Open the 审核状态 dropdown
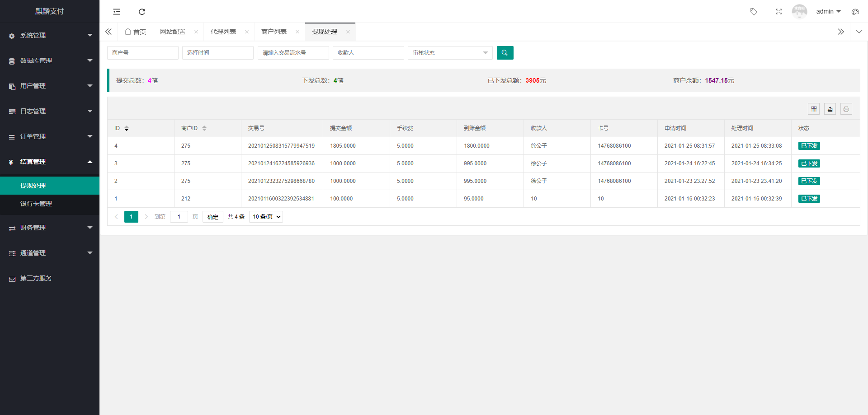The height and width of the screenshot is (415, 868). coord(449,52)
